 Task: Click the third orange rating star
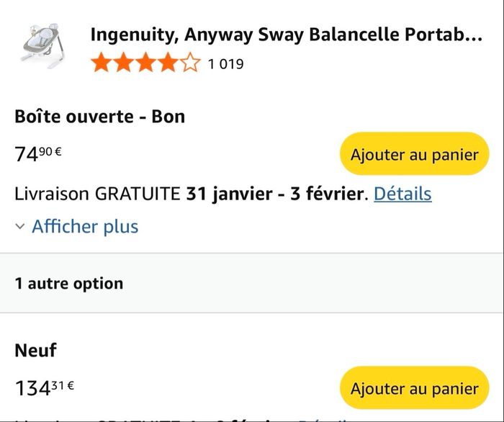145,64
